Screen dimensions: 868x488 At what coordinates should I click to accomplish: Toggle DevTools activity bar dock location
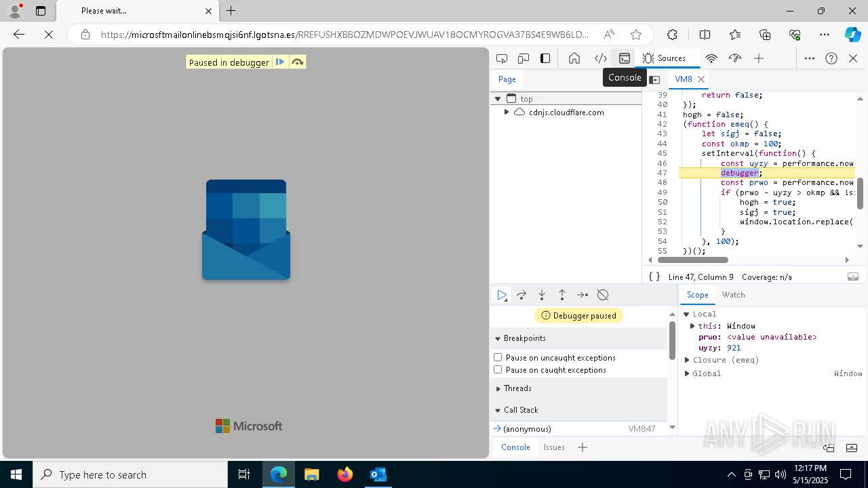point(545,58)
